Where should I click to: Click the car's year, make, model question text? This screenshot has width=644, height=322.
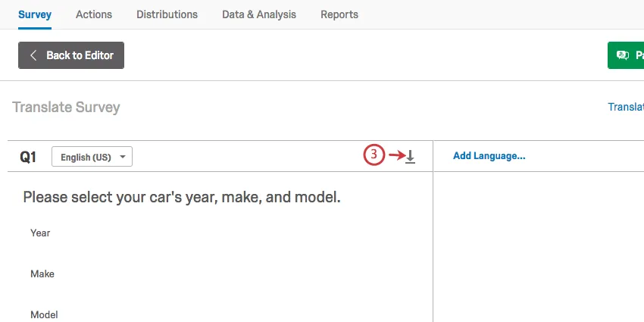pos(182,198)
